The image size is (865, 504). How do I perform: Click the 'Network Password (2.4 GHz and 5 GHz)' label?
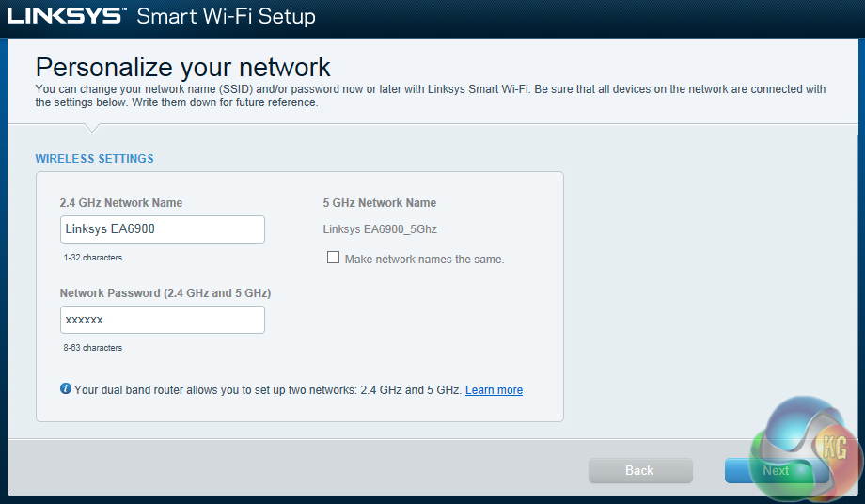[165, 293]
